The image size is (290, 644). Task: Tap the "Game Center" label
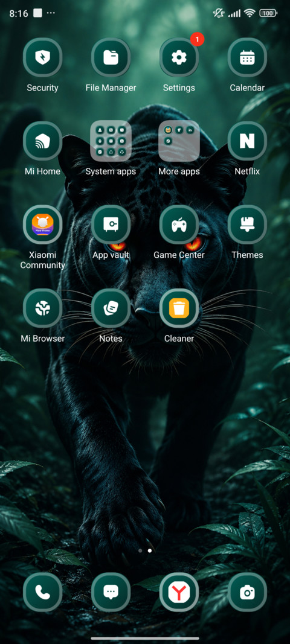(x=179, y=255)
